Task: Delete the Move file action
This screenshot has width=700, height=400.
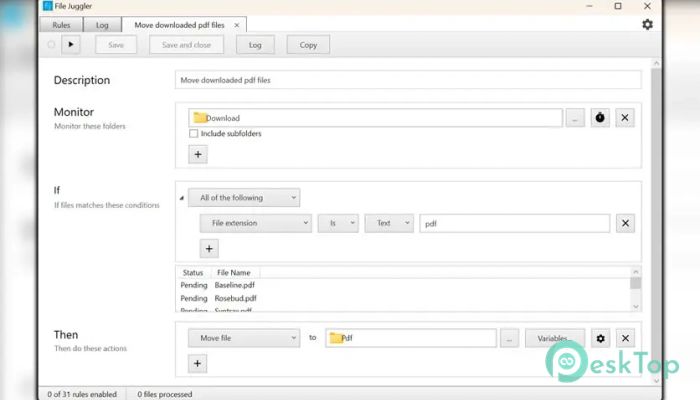Action: 625,338
